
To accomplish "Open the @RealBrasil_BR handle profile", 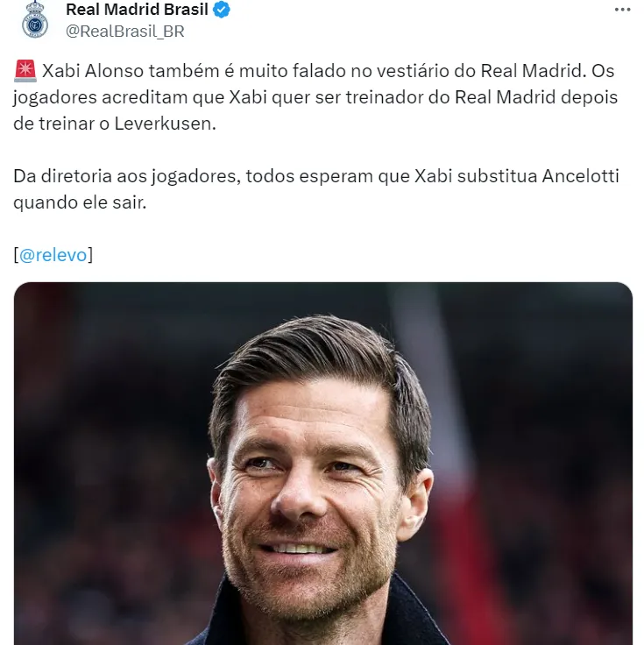I will tap(125, 32).
